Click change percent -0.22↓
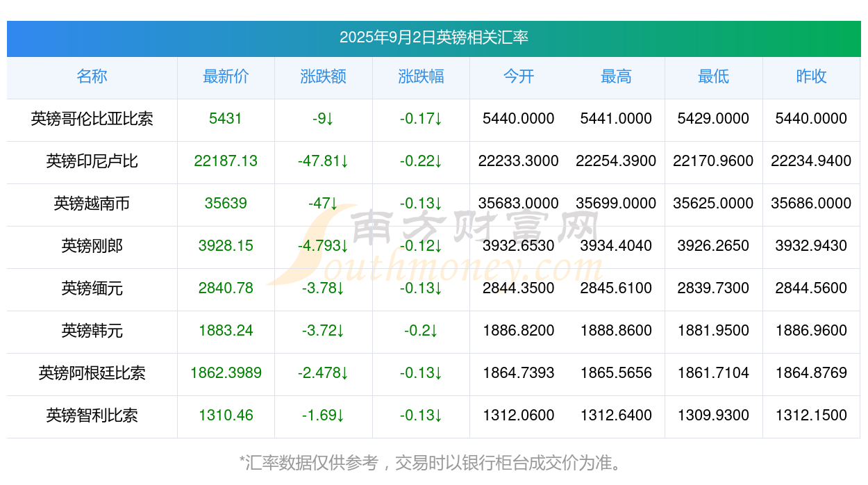This screenshot has width=868, height=485. pyautogui.click(x=421, y=161)
